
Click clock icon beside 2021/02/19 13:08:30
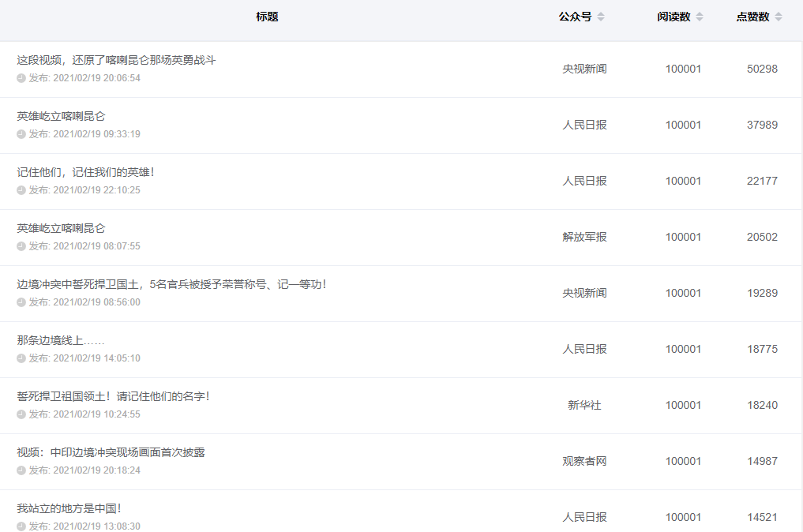coord(21,526)
